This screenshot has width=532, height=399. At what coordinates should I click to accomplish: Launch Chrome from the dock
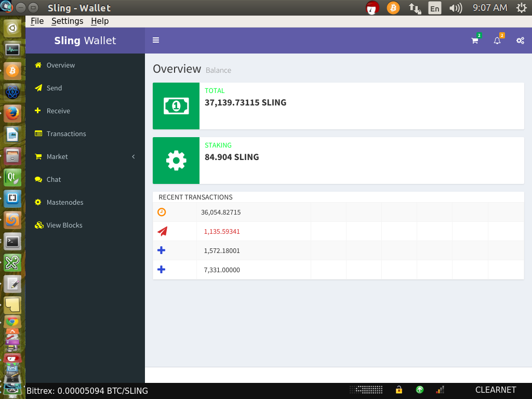(12, 321)
